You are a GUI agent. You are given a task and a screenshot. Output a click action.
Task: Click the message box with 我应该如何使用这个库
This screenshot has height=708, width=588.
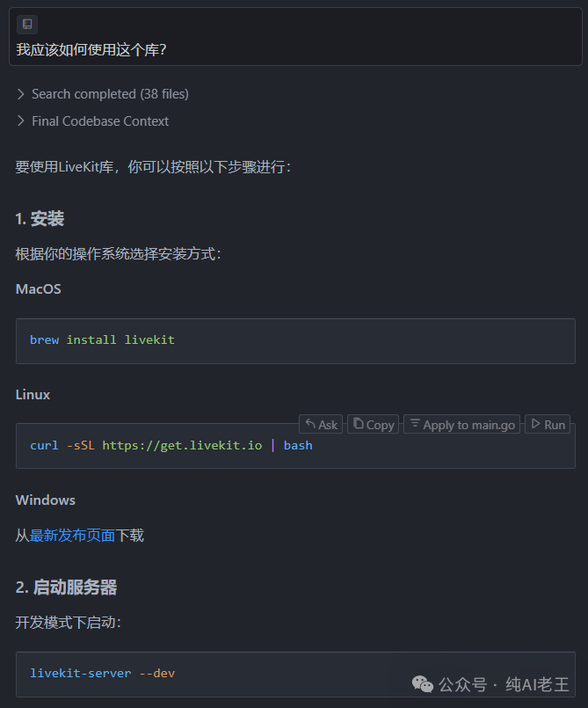point(294,50)
